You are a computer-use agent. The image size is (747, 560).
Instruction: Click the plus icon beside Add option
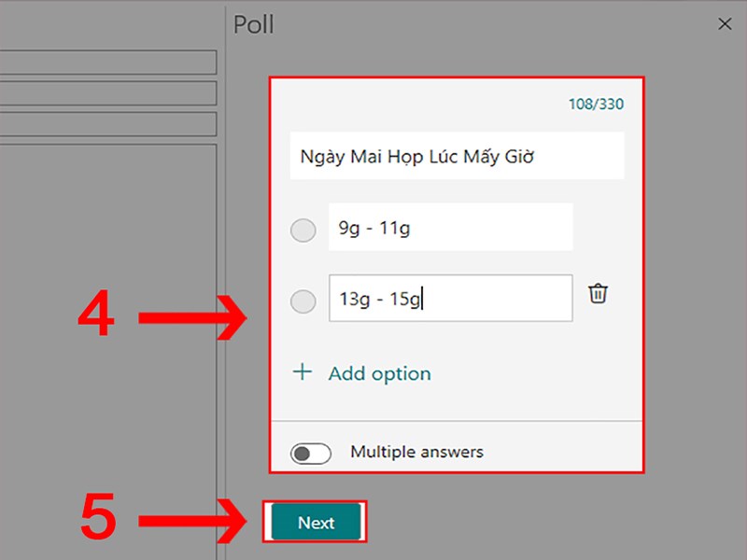pos(302,372)
